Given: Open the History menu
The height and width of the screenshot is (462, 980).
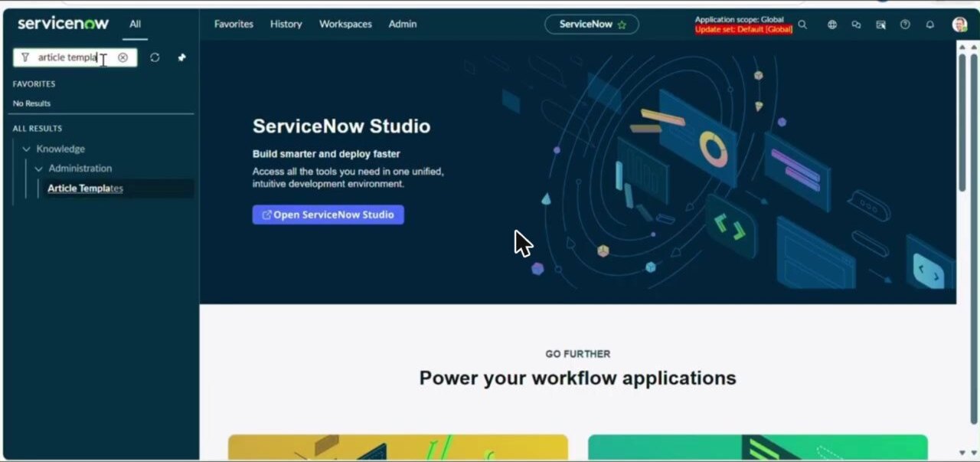Looking at the screenshot, I should pyautogui.click(x=286, y=24).
